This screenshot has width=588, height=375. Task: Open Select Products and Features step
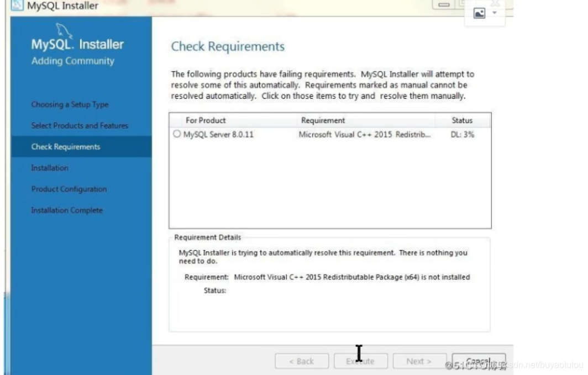pos(80,125)
